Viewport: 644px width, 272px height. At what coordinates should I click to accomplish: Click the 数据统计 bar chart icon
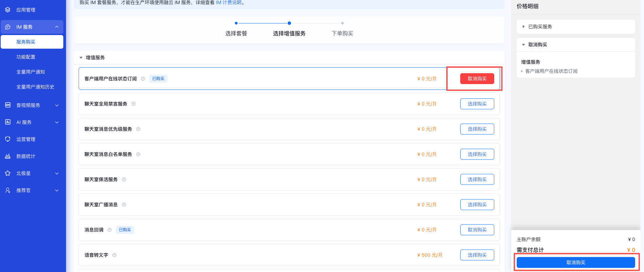coord(8,156)
